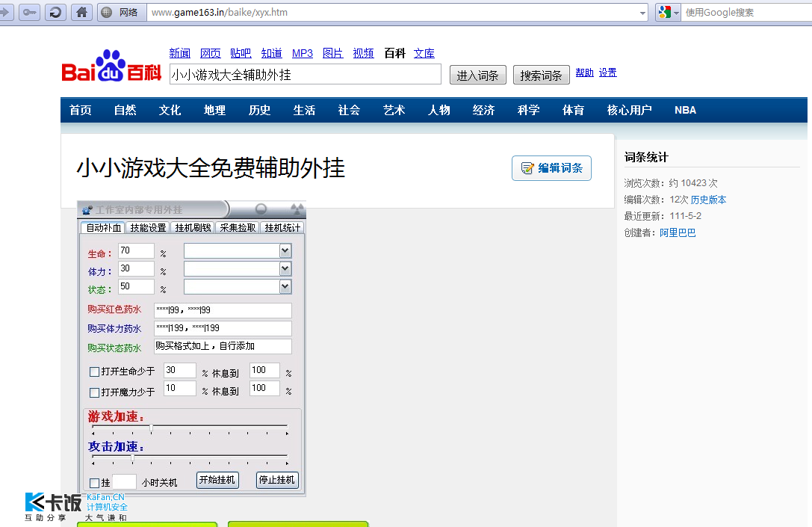Image resolution: width=812 pixels, height=527 pixels.
Task: Enable the 打开生命少于 checkbox
Action: point(94,372)
